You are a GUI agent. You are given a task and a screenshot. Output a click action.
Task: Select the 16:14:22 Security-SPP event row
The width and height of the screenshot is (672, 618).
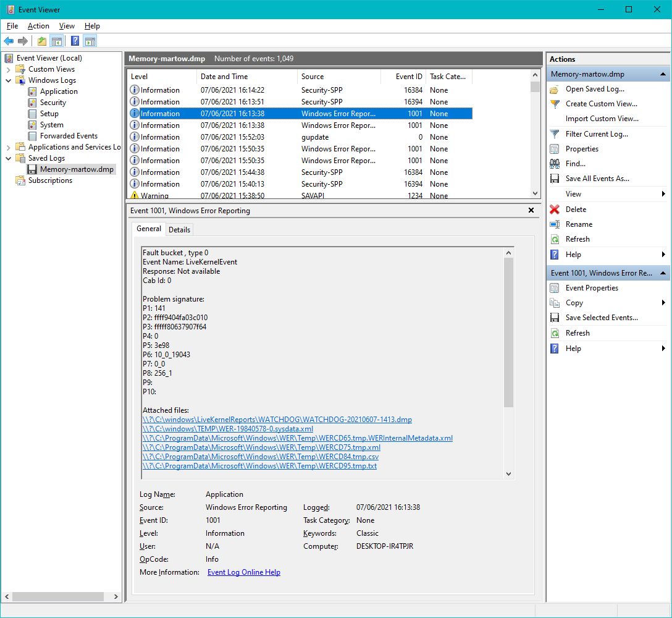(x=300, y=90)
